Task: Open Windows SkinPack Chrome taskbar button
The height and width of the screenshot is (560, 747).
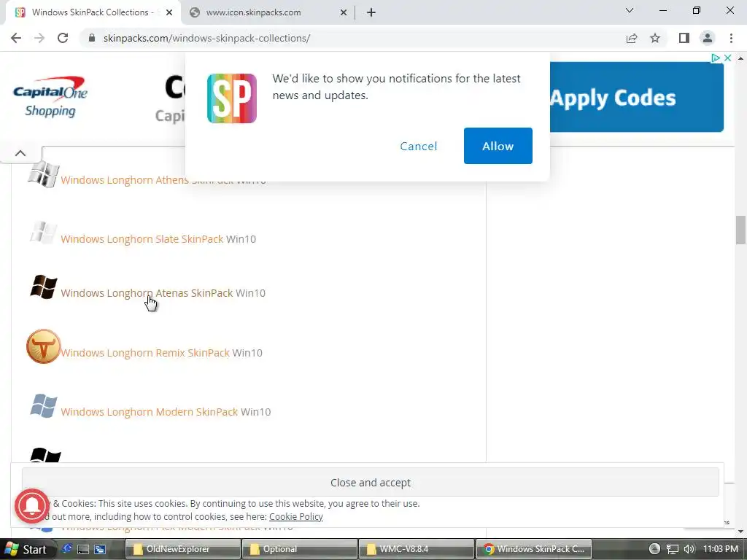Action: click(x=533, y=549)
